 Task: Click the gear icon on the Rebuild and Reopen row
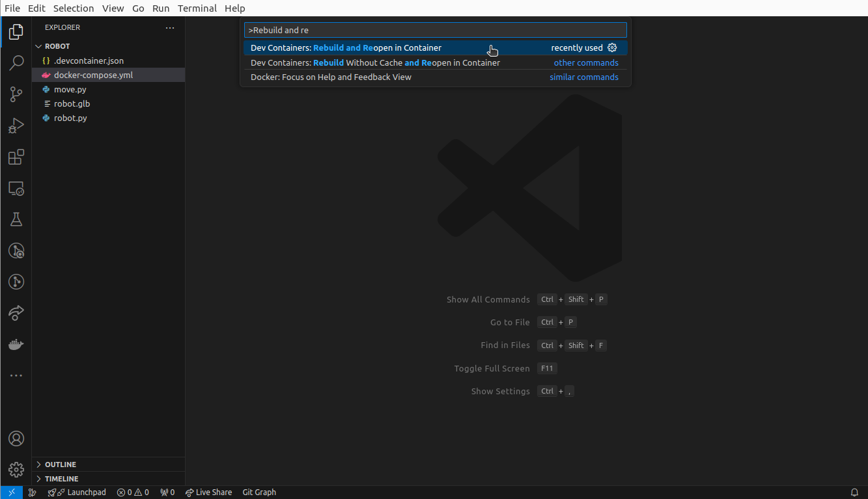(x=612, y=47)
